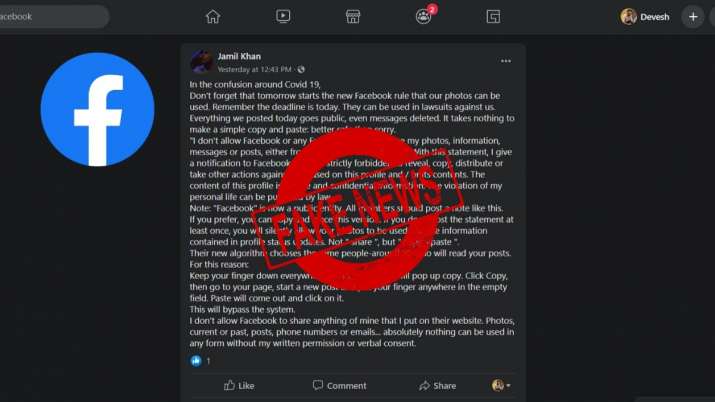Click the like reaction count icon
The width and height of the screenshot is (715, 402).
[196, 361]
